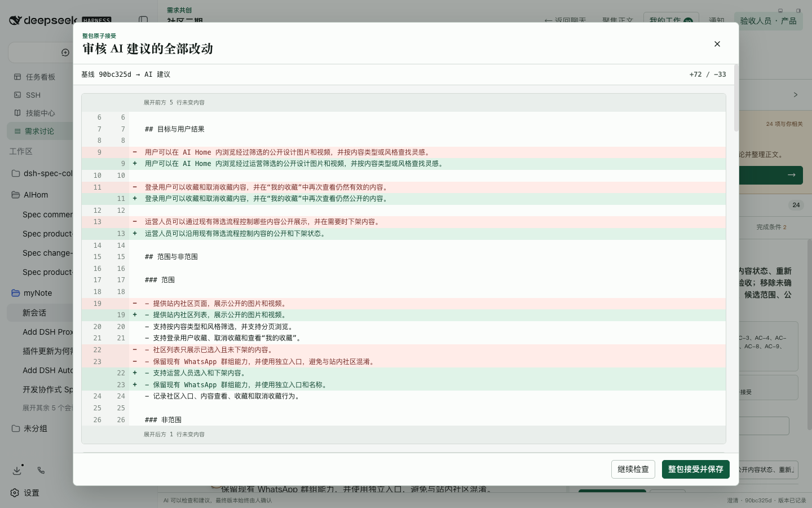
Task: Click added line 运营人员可以沿用现有筛选流程
Action: [404, 234]
